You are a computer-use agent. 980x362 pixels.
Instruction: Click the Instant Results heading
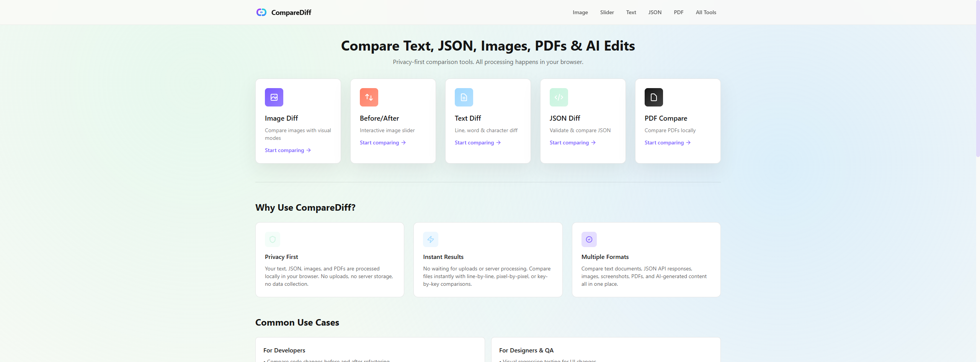tap(443, 257)
